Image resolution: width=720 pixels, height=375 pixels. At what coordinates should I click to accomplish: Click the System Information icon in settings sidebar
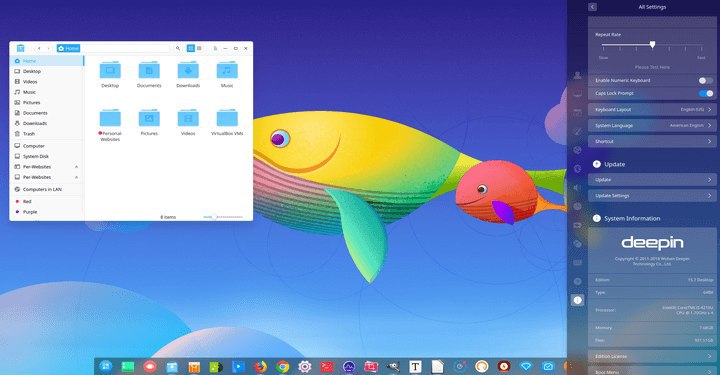pos(578,300)
